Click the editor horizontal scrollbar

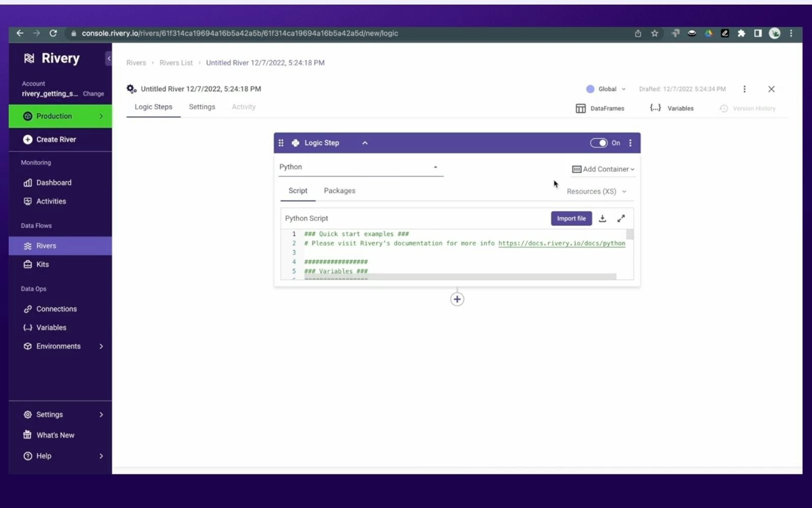[x=460, y=277]
